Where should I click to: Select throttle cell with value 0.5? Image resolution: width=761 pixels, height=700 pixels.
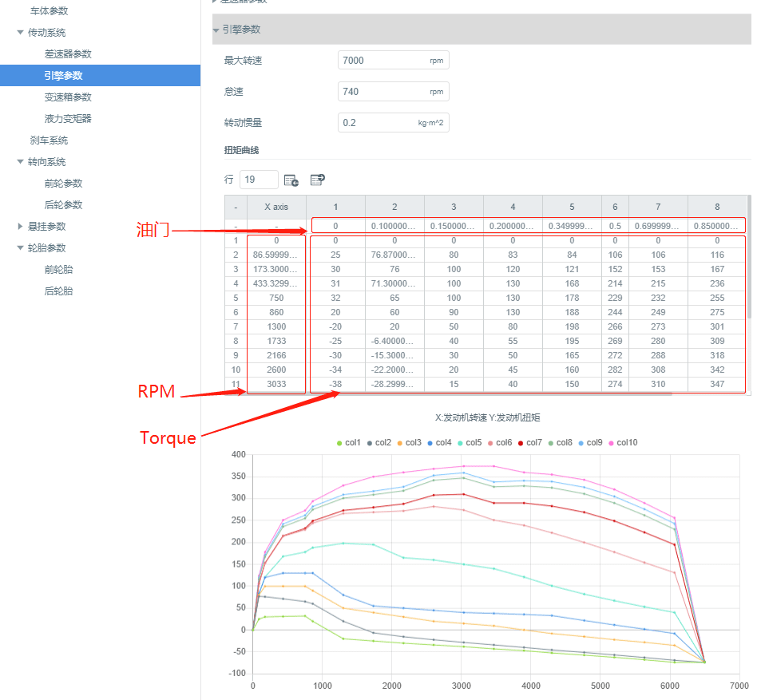[615, 226]
